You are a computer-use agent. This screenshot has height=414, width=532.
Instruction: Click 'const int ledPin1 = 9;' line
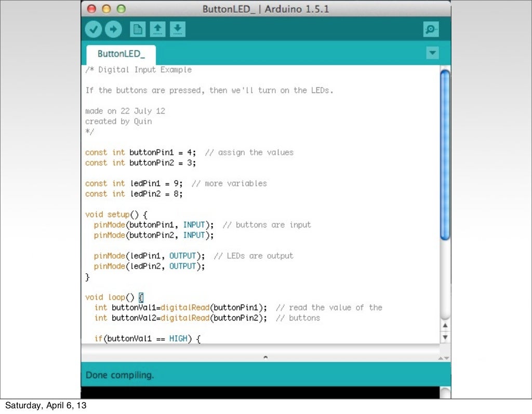pos(134,183)
